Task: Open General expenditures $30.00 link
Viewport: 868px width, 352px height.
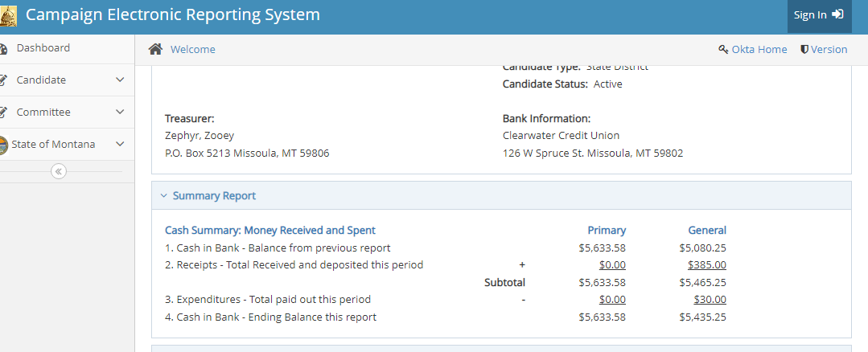Action: [x=710, y=300]
